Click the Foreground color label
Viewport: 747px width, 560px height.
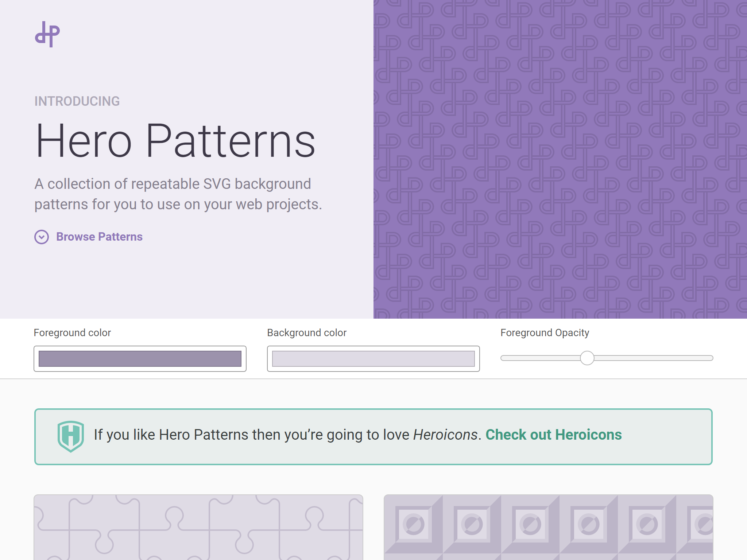[x=72, y=332]
